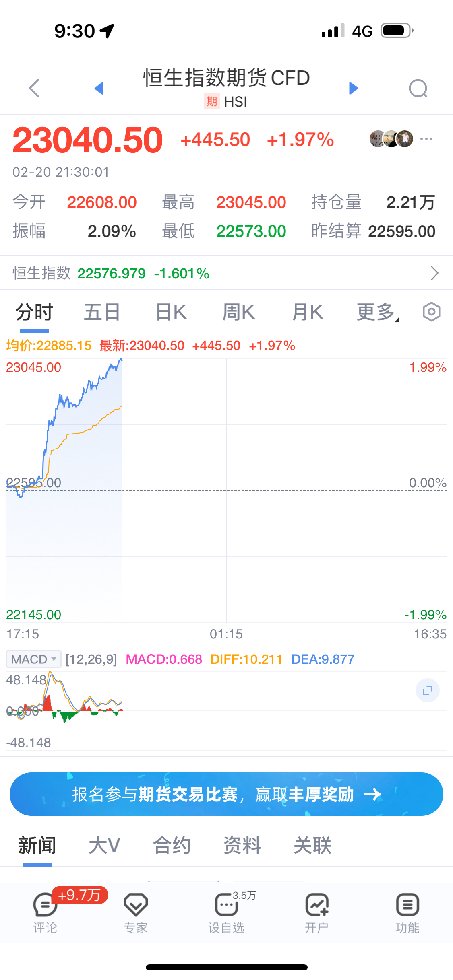Open search with the magnifier icon
Image resolution: width=453 pixels, height=980 pixels.
(418, 89)
